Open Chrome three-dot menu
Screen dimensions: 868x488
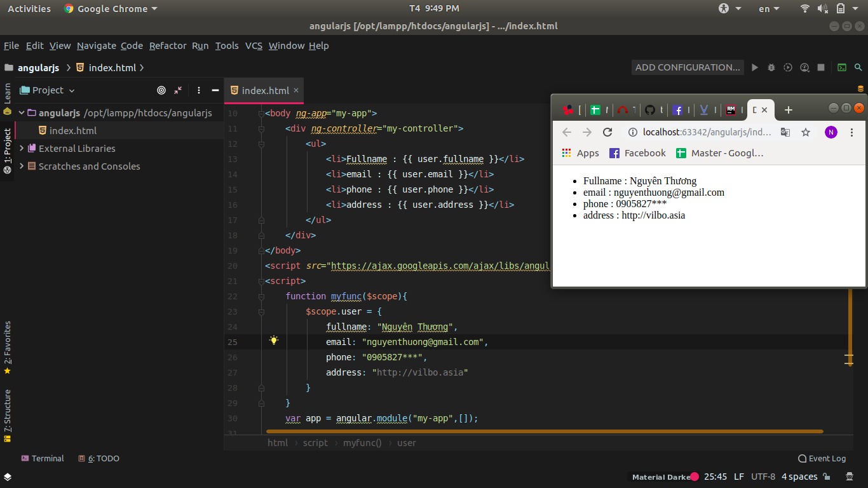(852, 132)
